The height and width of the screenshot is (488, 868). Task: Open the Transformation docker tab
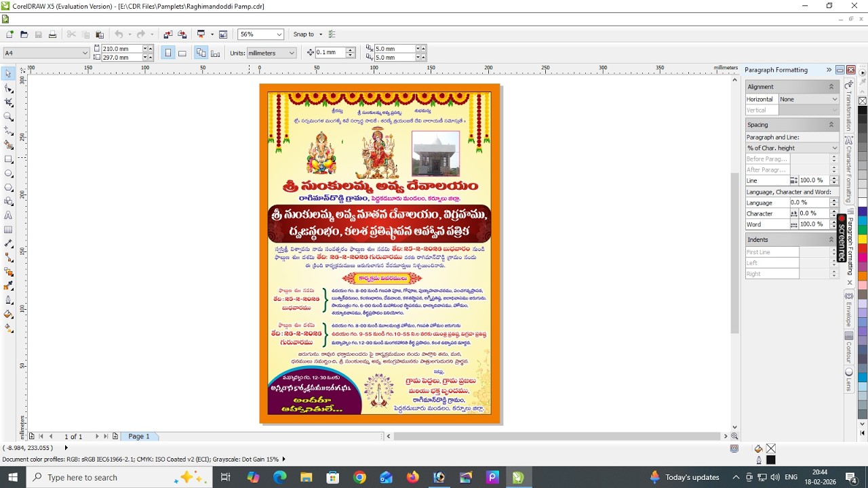click(848, 106)
